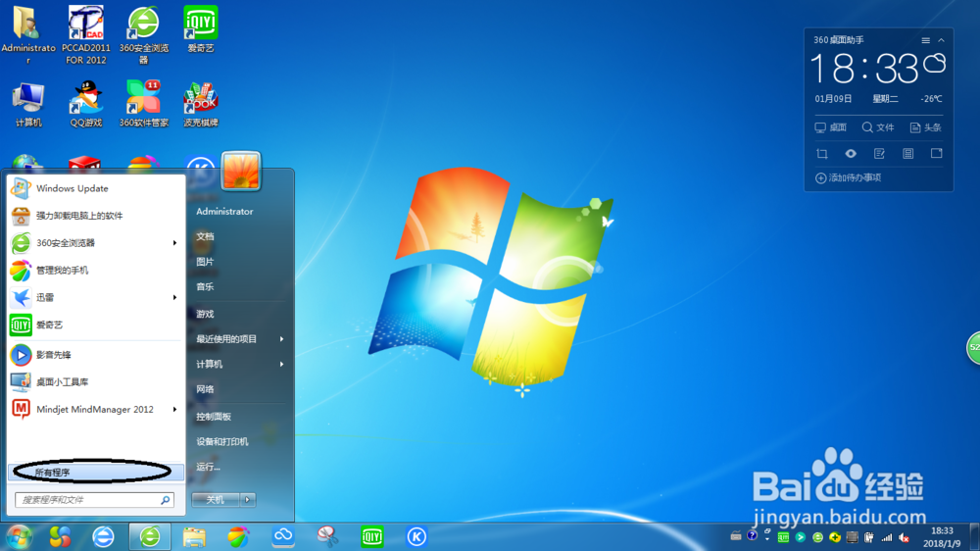Open the file explorer folder on the taskbar
The image size is (980, 551).
point(194,537)
